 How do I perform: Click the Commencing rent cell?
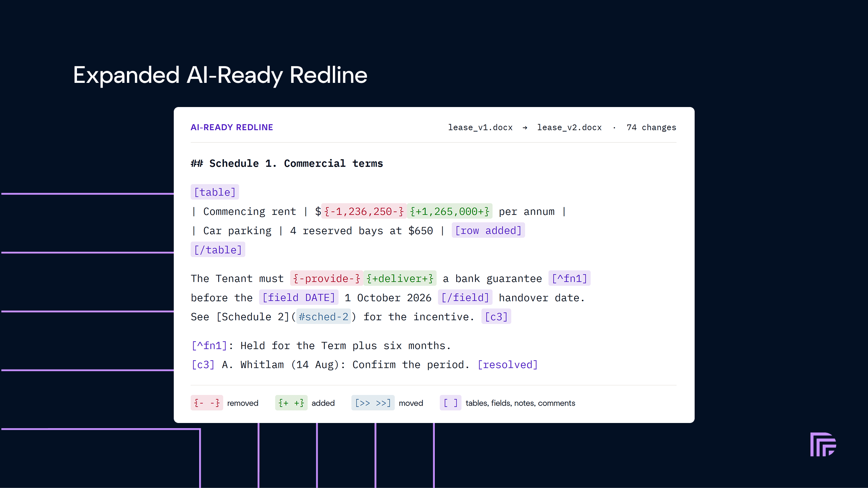click(x=250, y=211)
